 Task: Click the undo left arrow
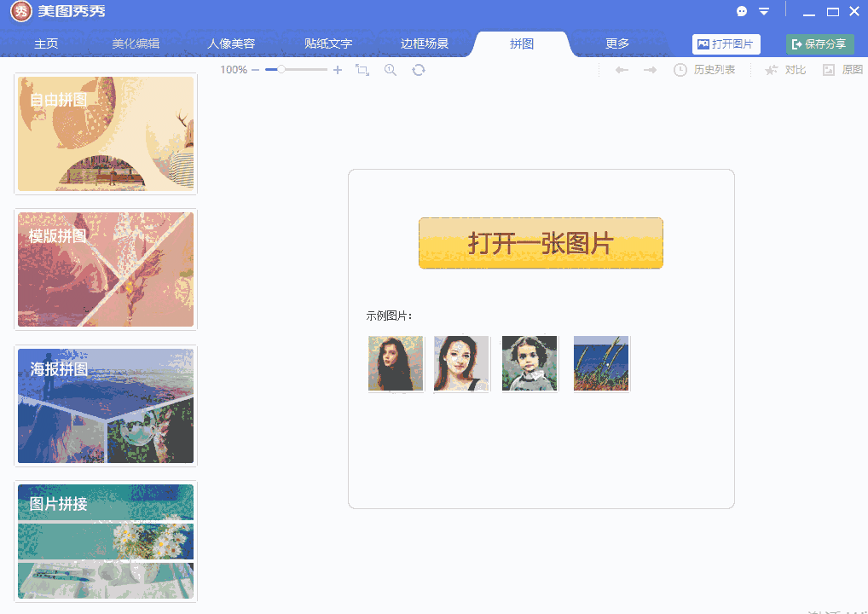[622, 70]
